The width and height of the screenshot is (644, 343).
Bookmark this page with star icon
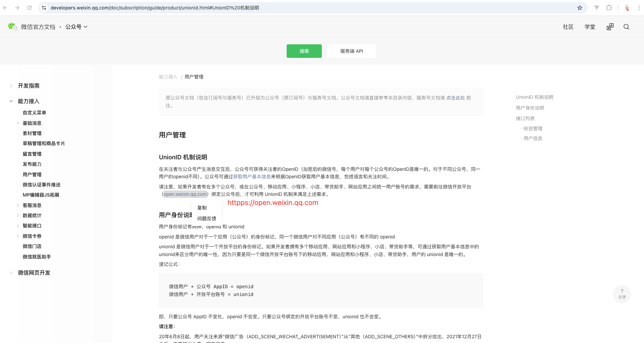pos(580,8)
